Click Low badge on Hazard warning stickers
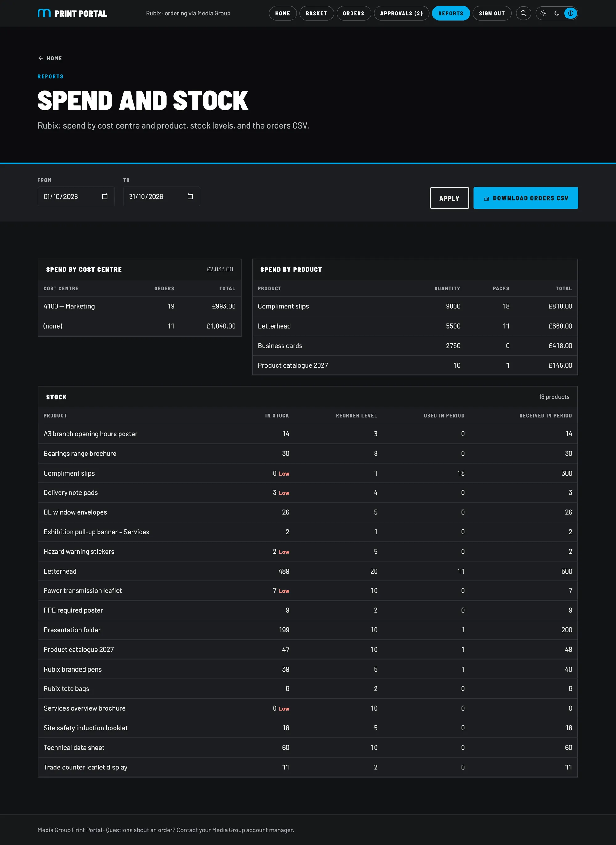Image resolution: width=616 pixels, height=845 pixels. tap(284, 552)
